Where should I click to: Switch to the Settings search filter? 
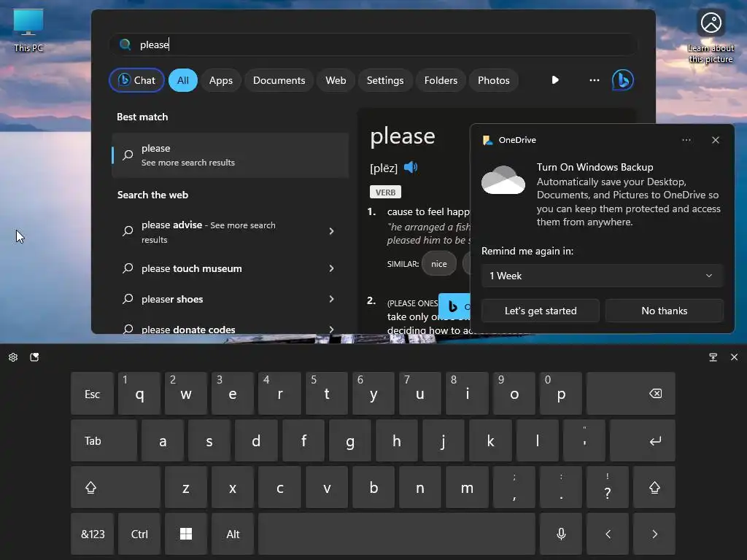[x=385, y=80]
